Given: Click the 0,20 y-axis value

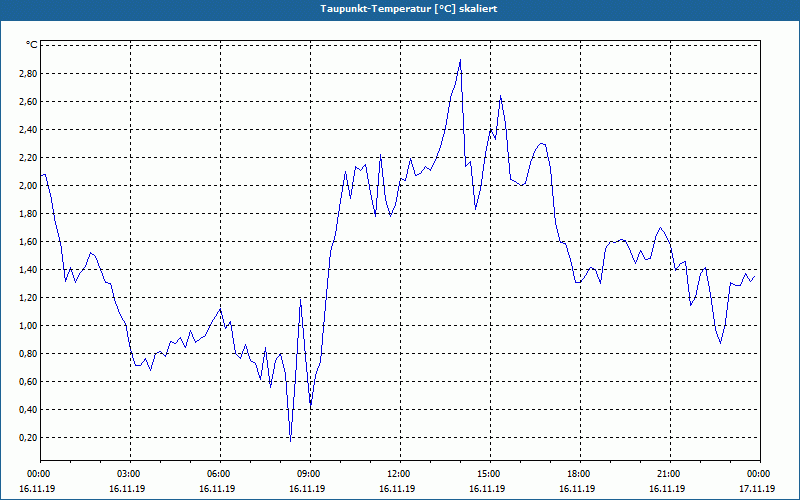Looking at the screenshot, I should [29, 438].
